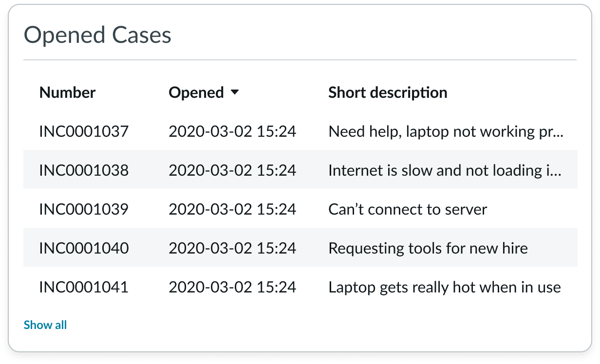Click the Opened Cases title

pyautogui.click(x=97, y=36)
